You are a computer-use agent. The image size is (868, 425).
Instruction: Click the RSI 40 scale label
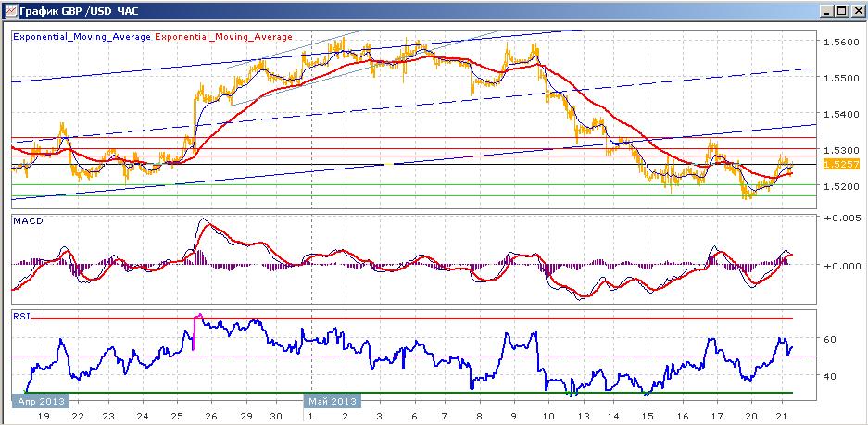(829, 376)
